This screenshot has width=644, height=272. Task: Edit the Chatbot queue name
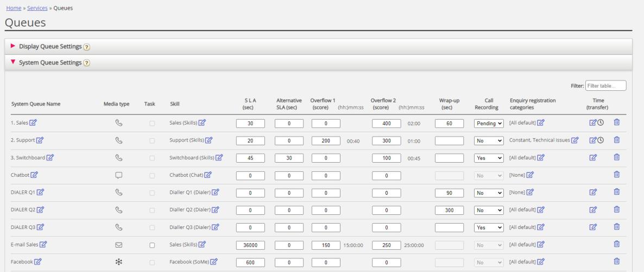click(x=35, y=175)
